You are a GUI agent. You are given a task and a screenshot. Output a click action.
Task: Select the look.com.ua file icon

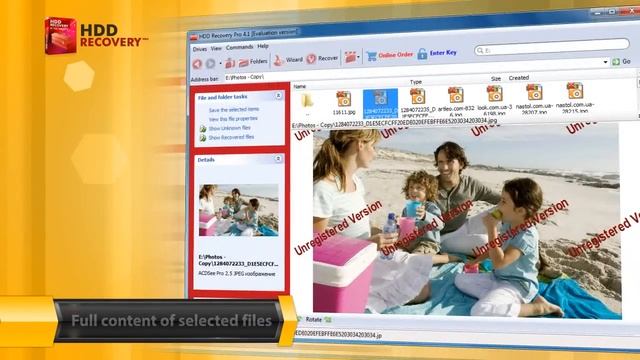click(x=494, y=93)
